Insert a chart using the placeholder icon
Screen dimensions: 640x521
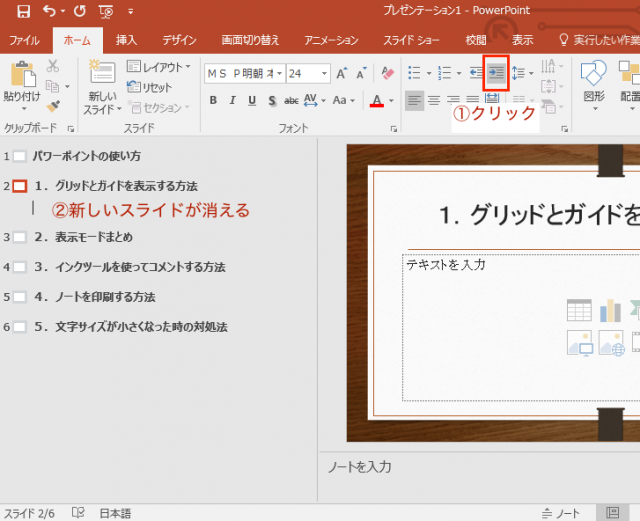(610, 311)
